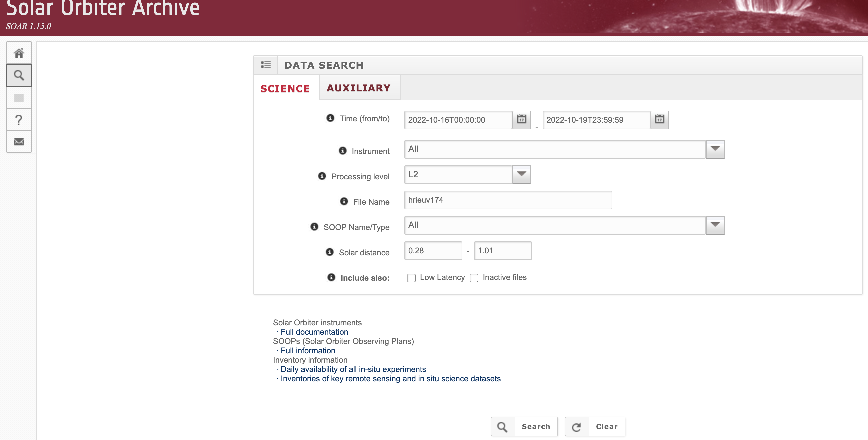Open the SOOP Name/Type box showing All
Screen dimensions: 868x440
[x=555, y=225]
